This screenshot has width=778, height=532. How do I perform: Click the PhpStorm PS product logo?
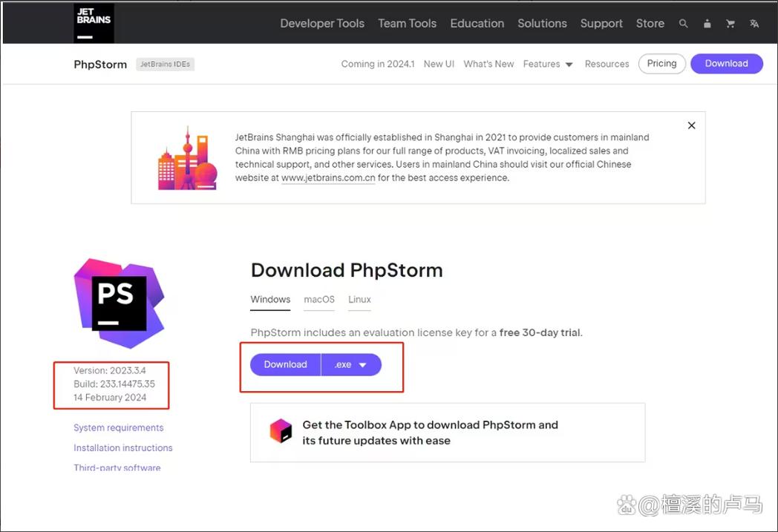[x=119, y=303]
